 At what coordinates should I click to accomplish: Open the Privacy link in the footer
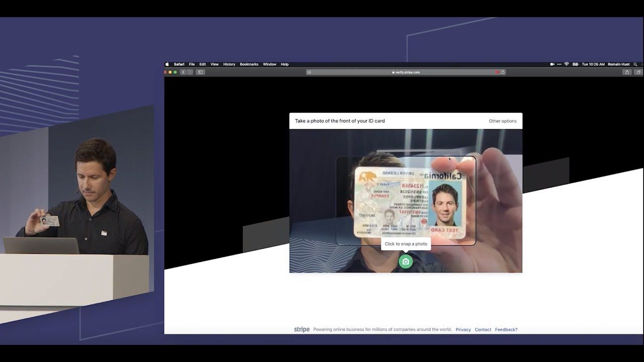pos(463,329)
